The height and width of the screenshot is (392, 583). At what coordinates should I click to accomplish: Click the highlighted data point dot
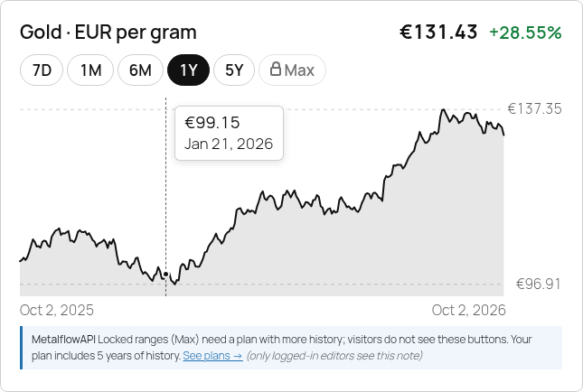click(165, 275)
